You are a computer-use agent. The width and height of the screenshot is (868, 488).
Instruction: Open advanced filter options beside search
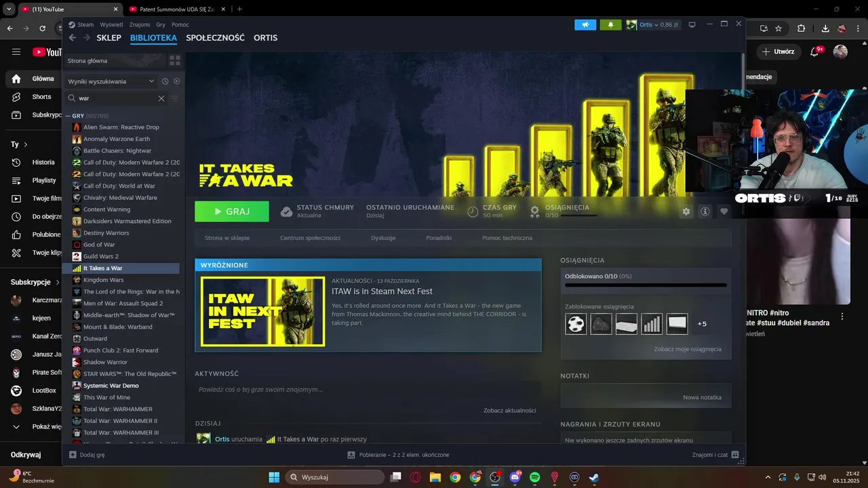point(175,98)
